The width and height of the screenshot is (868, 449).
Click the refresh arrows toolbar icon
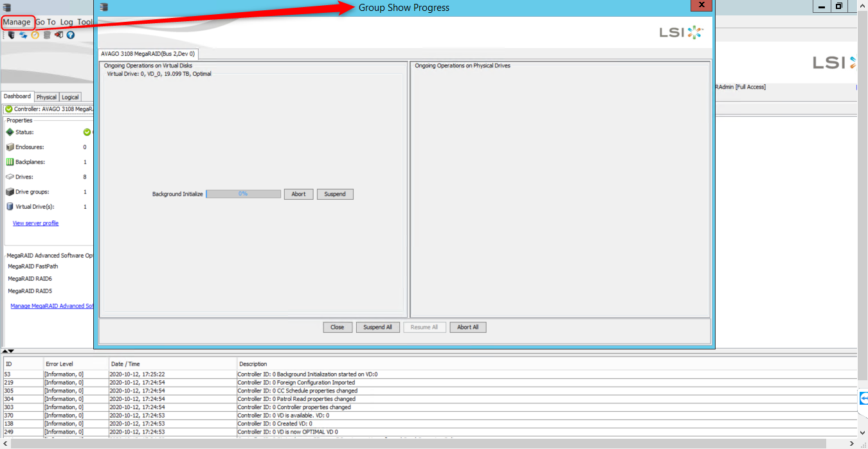click(23, 35)
